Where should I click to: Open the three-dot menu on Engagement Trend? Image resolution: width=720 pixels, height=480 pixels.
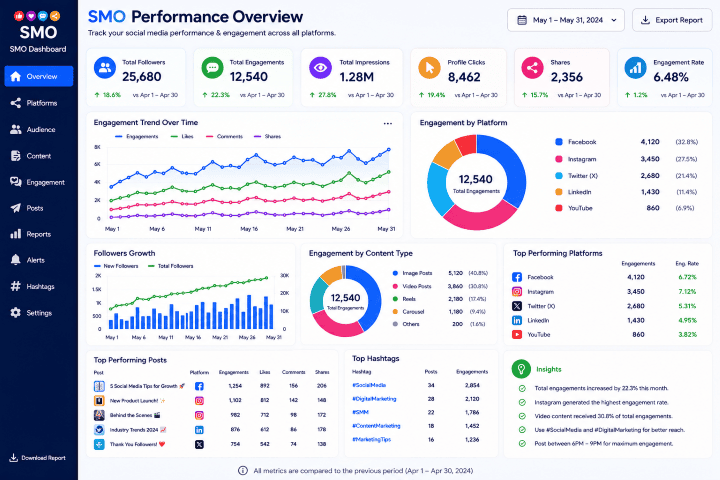(x=388, y=124)
